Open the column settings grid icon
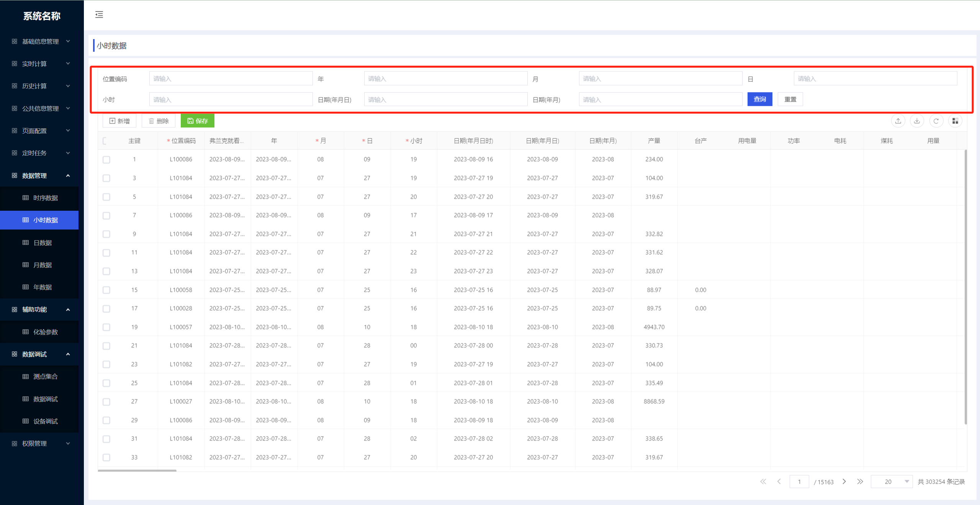This screenshot has height=505, width=980. pos(955,121)
